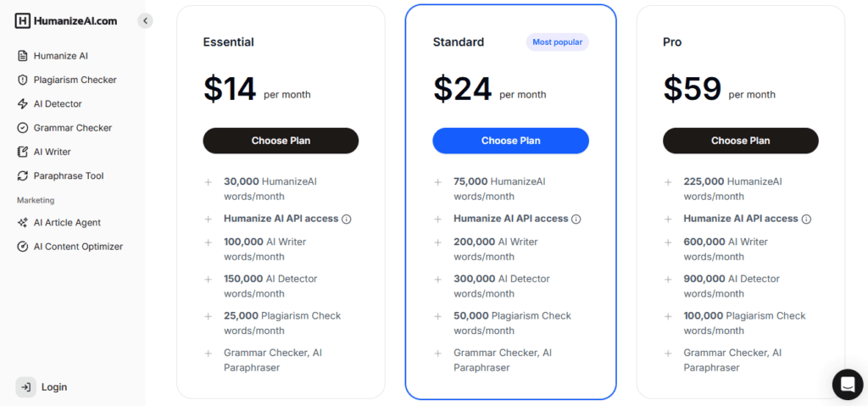The width and height of the screenshot is (868, 406).
Task: Click the AI Detector lightning icon
Action: [23, 104]
